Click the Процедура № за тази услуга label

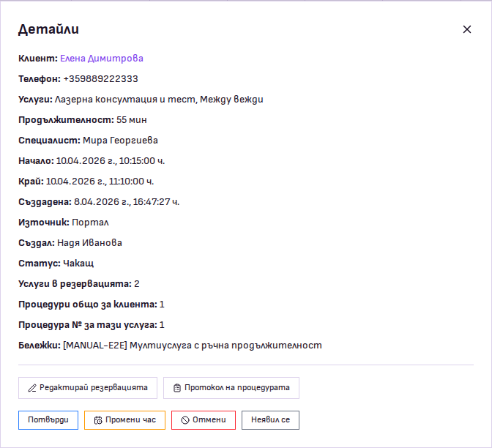(88, 325)
